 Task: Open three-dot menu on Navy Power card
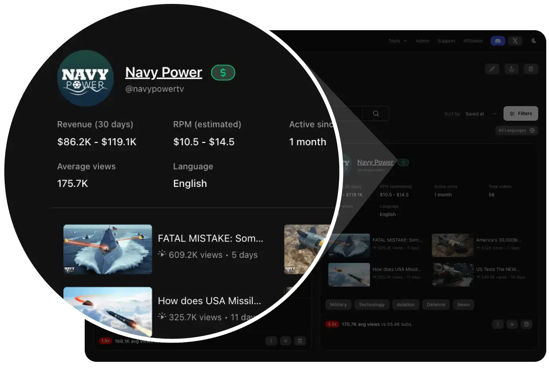pyautogui.click(x=498, y=324)
